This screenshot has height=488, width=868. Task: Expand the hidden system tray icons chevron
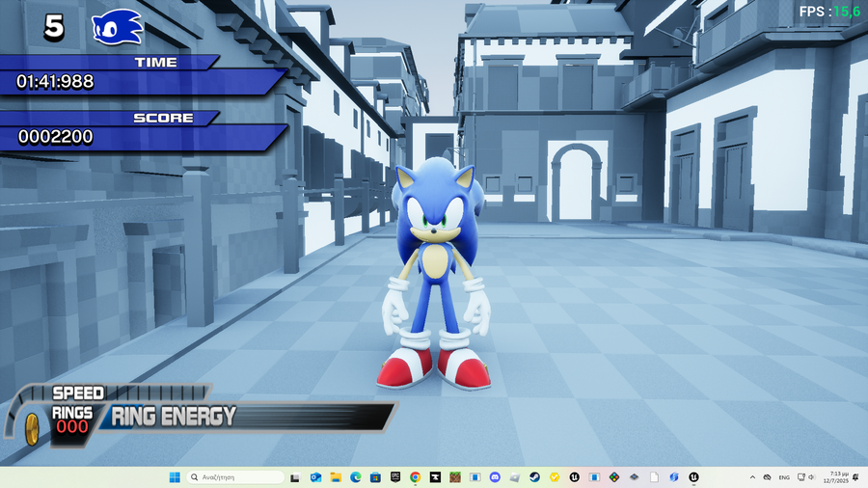coord(752,477)
